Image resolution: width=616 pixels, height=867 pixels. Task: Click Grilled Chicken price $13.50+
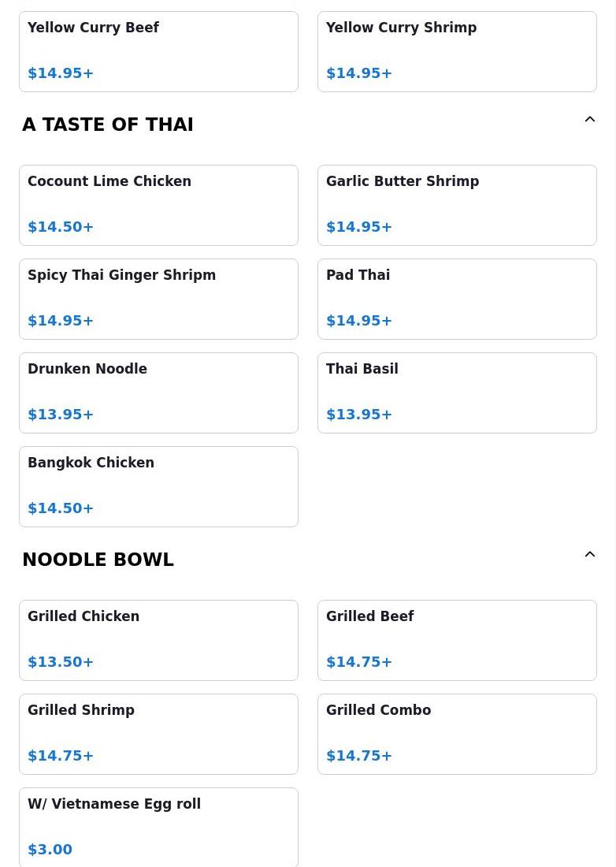click(x=61, y=662)
